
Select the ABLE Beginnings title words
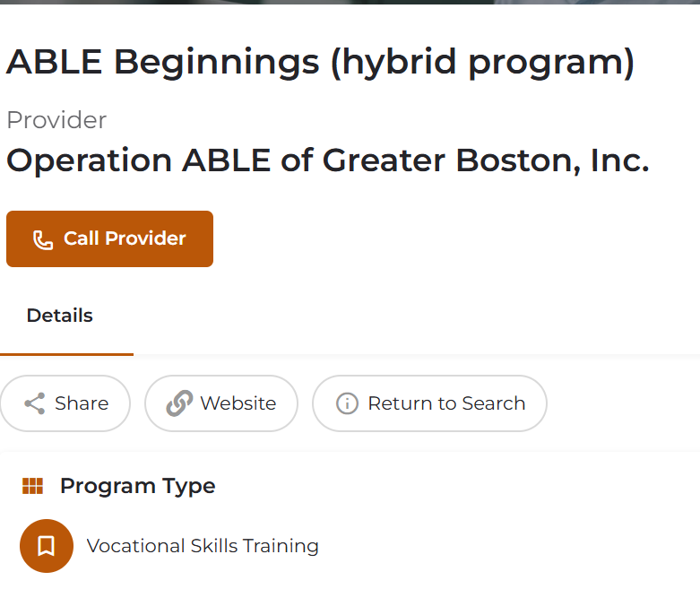(162, 63)
